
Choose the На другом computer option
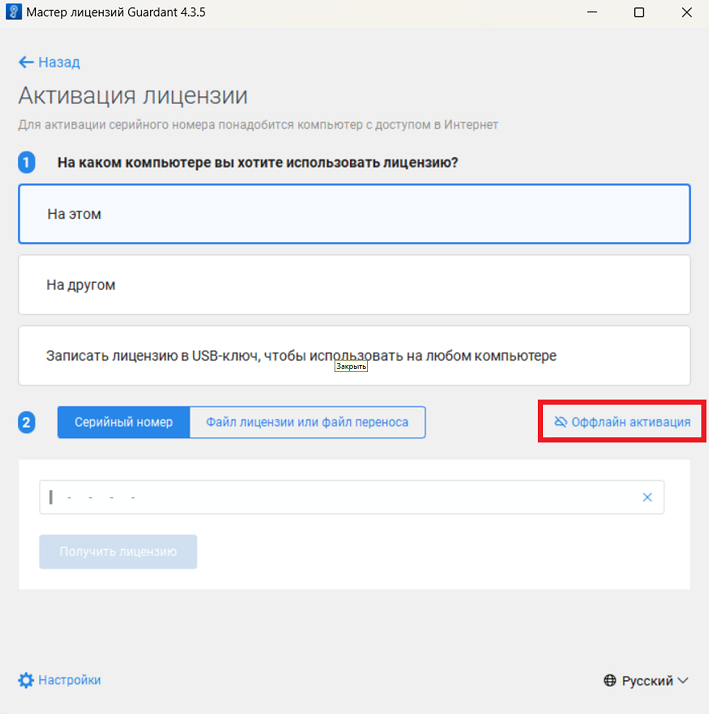click(354, 285)
